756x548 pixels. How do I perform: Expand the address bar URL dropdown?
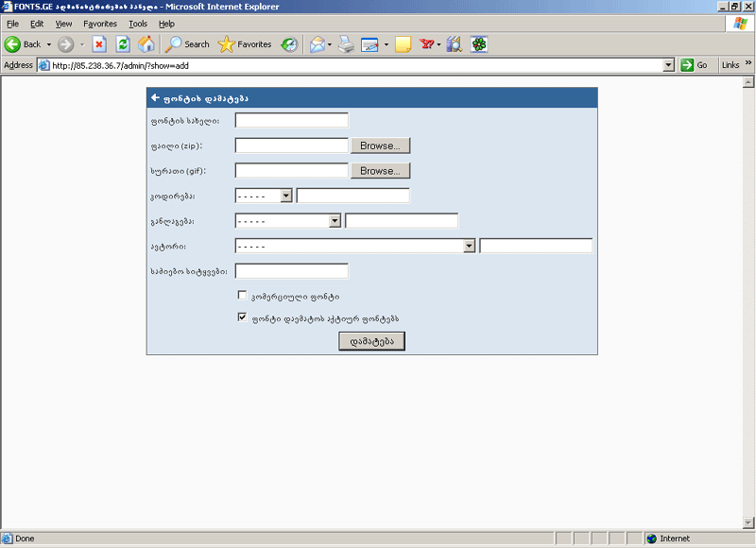pyautogui.click(x=668, y=65)
